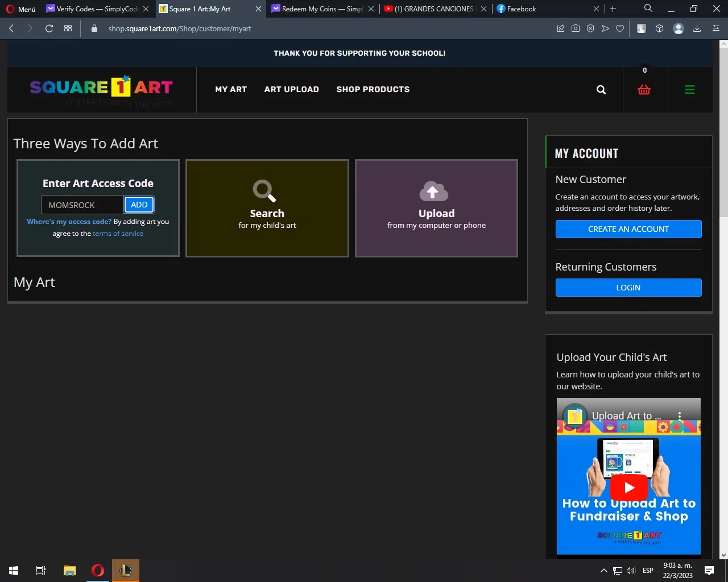
Task: Open the video's three-dot options
Action: [x=680, y=416]
